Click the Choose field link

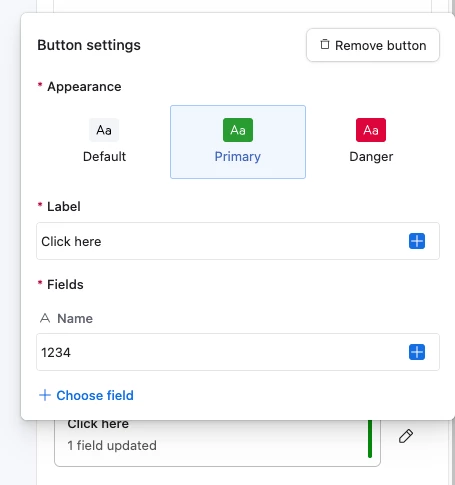(95, 395)
